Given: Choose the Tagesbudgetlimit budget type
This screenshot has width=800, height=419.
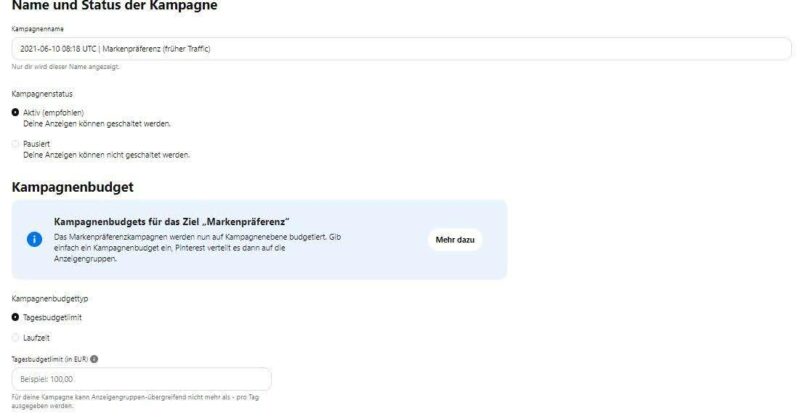Looking at the screenshot, I should click(x=15, y=317).
